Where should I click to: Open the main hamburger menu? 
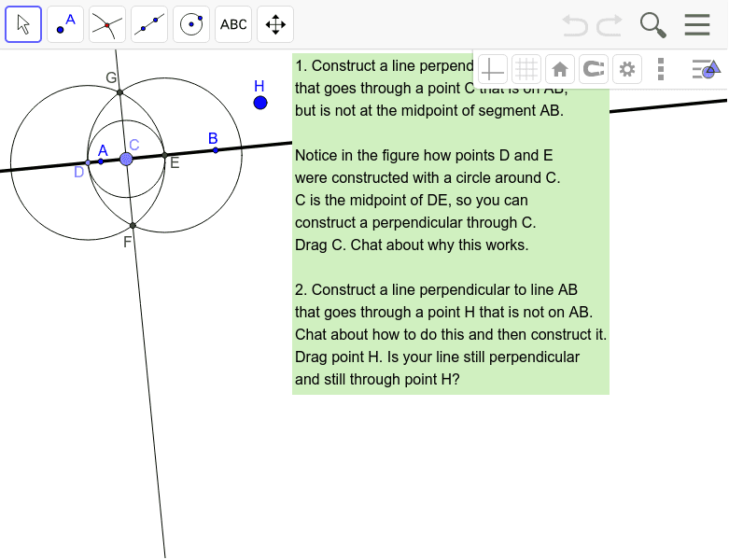coord(697,24)
